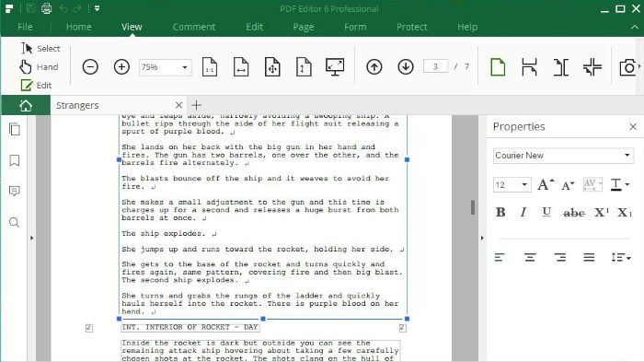The height and width of the screenshot is (362, 644).
Task: Close the Strangers document tab
Action: 178,105
